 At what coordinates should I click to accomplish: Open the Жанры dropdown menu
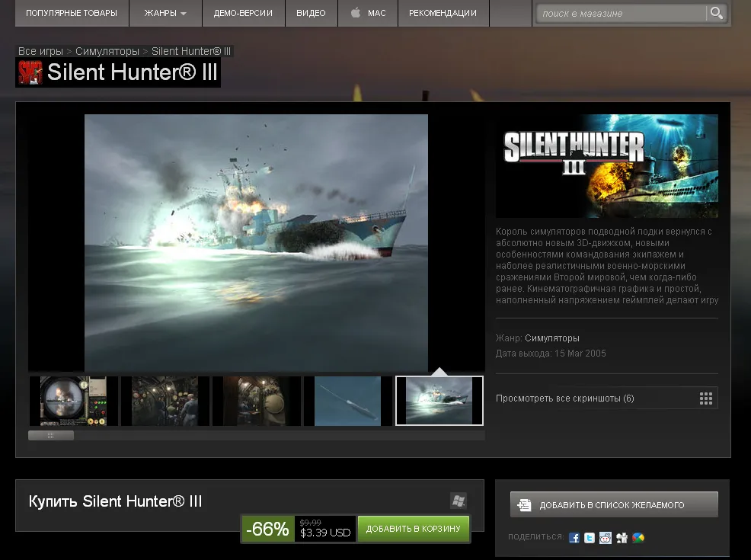pyautogui.click(x=165, y=13)
